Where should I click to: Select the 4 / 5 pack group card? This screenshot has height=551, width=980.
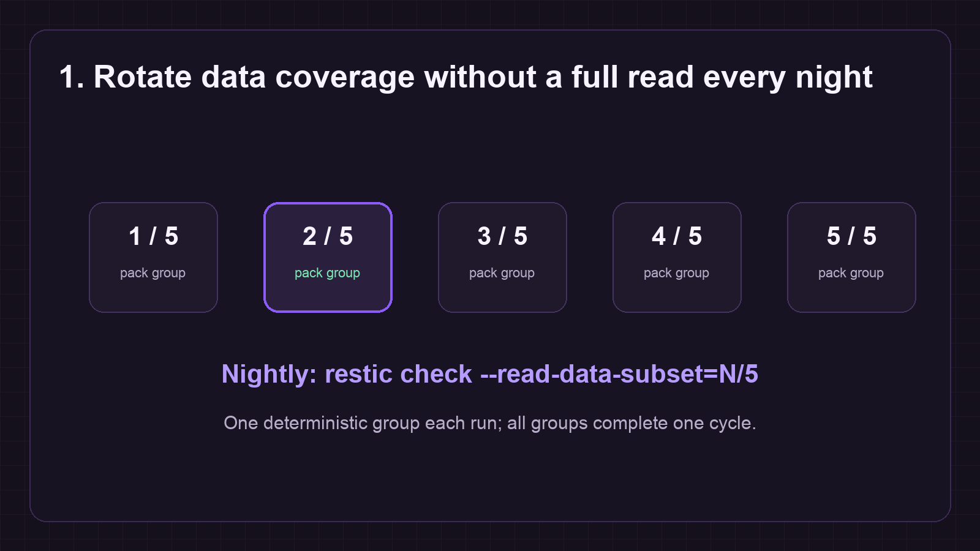point(677,257)
